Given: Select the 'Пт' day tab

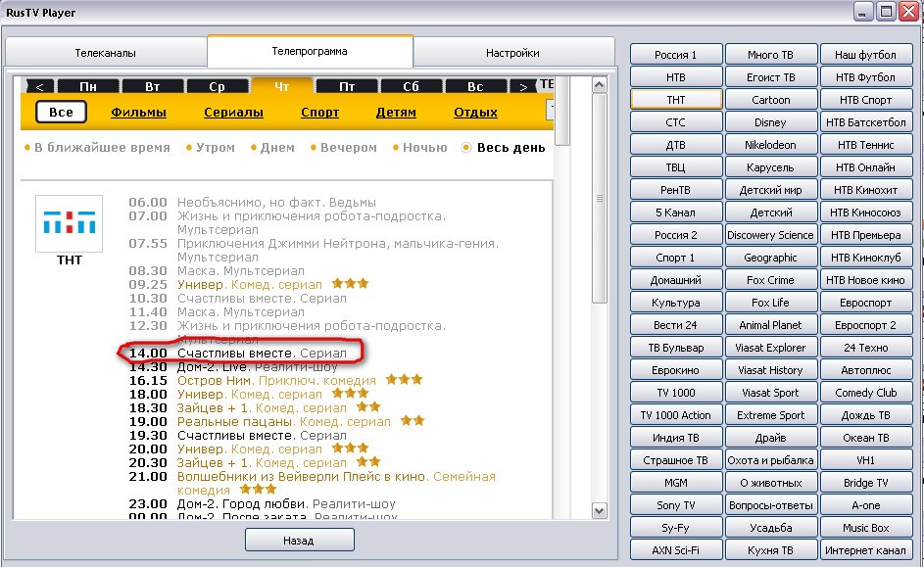Looking at the screenshot, I should point(347,87).
